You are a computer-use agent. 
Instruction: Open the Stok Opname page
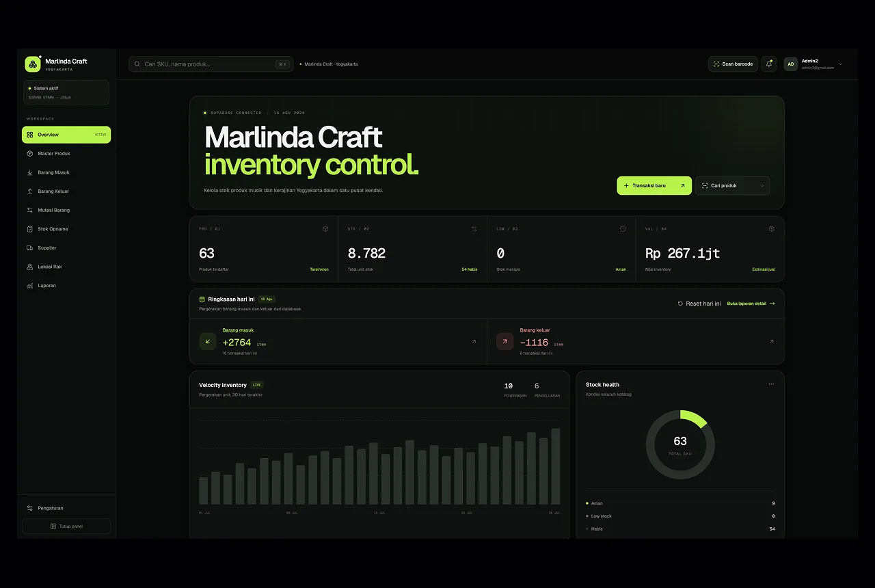coord(66,229)
